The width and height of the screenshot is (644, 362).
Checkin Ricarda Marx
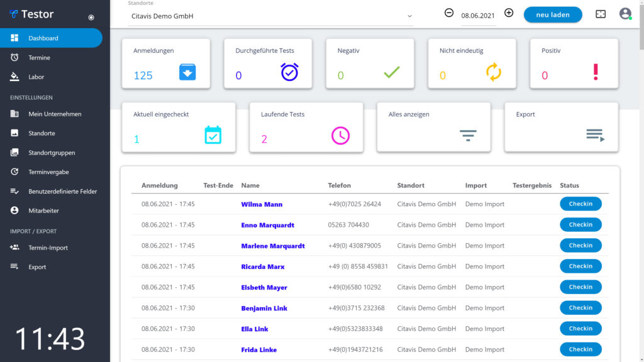[580, 266]
